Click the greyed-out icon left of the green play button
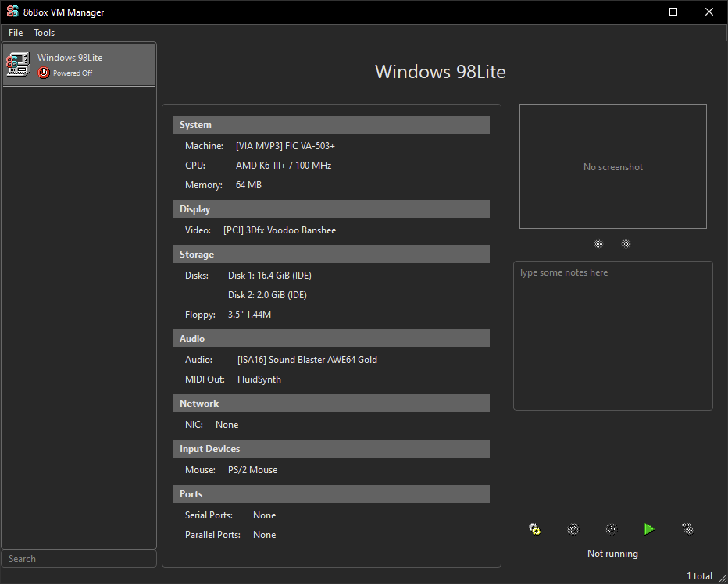 tap(612, 529)
